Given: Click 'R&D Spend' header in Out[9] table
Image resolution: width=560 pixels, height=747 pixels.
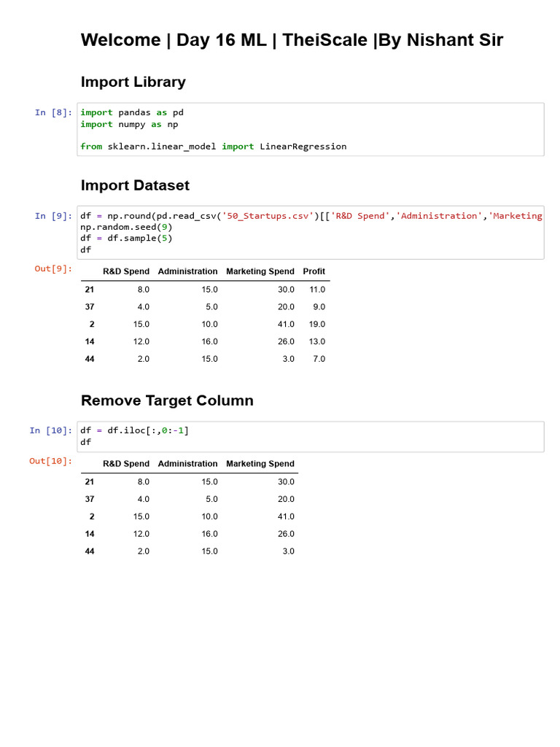Looking at the screenshot, I should (x=126, y=271).
